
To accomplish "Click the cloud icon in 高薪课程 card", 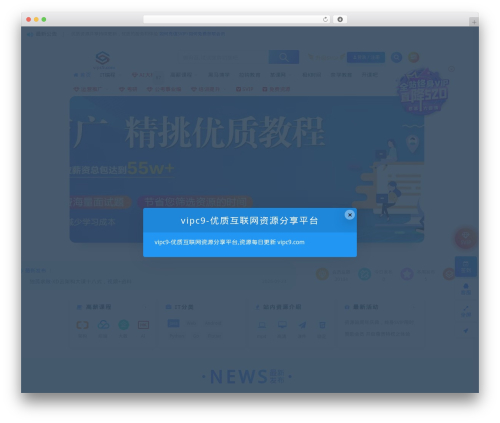I will pyautogui.click(x=103, y=325).
